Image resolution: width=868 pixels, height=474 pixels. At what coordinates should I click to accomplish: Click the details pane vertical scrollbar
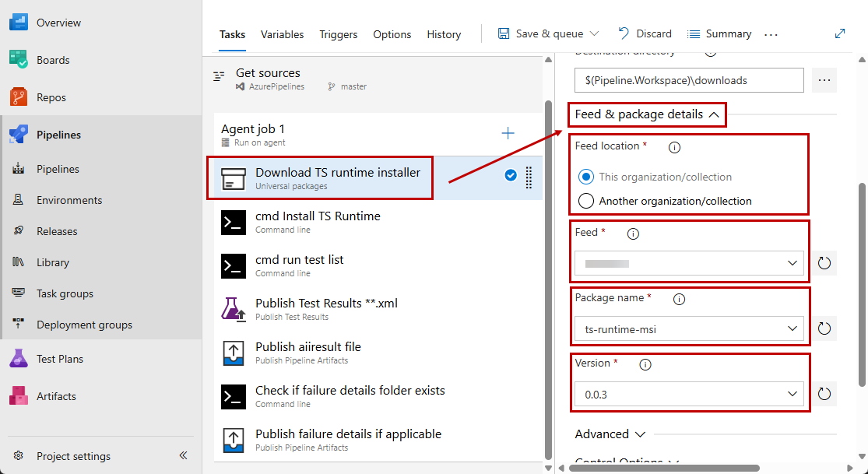click(862, 285)
